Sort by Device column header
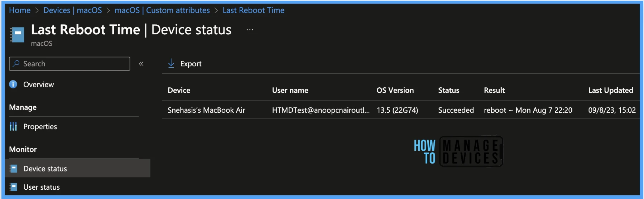The height and width of the screenshot is (199, 644). coord(179,90)
